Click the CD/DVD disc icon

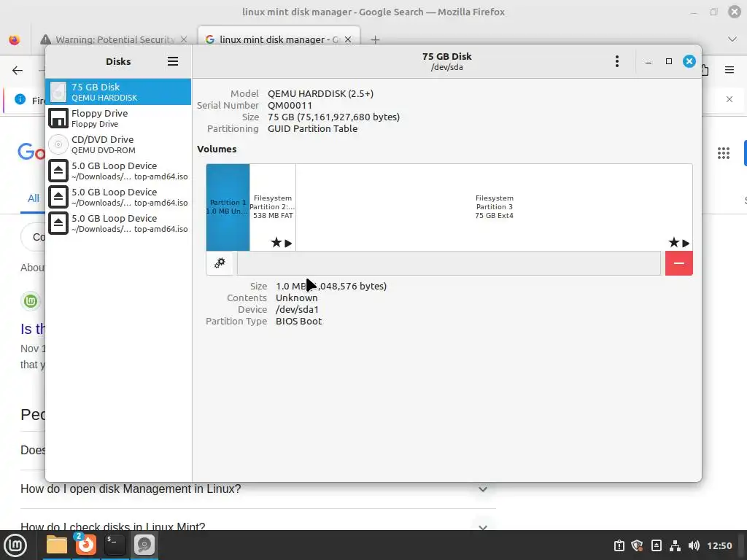click(x=58, y=144)
